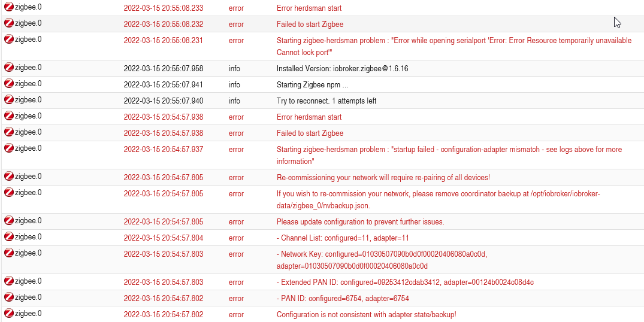This screenshot has width=644, height=322.
Task: Click the 'PAN ID: configured=6754' message
Action: 343,298
